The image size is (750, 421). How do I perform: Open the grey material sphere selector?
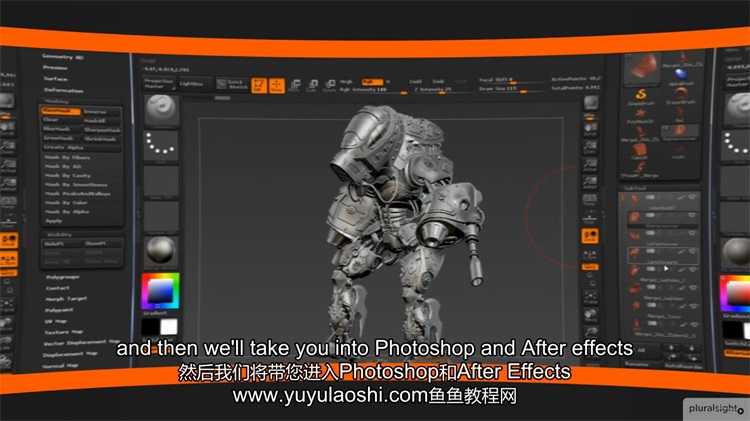pos(161,251)
